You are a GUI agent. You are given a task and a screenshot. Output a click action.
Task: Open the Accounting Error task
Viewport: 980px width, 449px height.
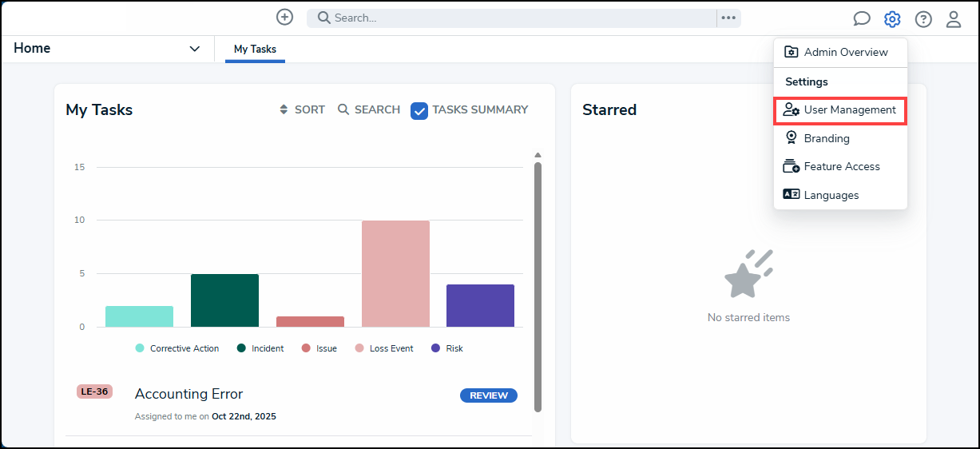pyautogui.click(x=188, y=394)
